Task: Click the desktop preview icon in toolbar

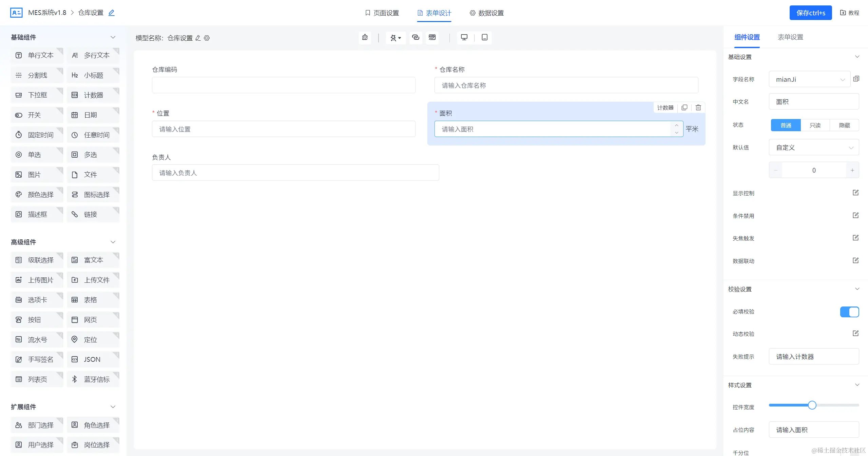Action: click(464, 37)
